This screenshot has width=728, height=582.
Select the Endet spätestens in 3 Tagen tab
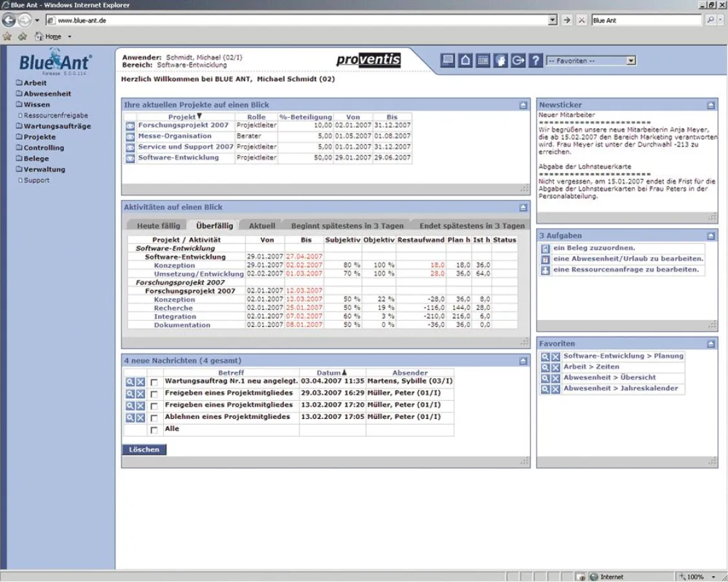pos(472,226)
